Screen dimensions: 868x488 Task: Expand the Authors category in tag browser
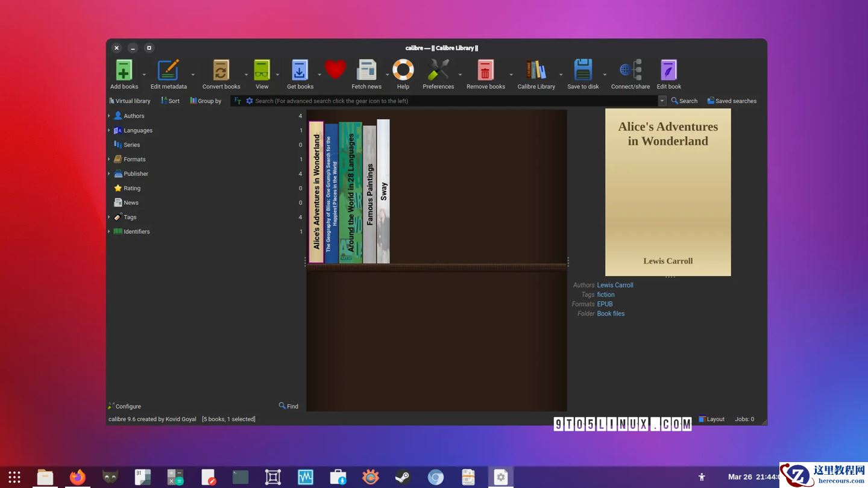point(109,116)
